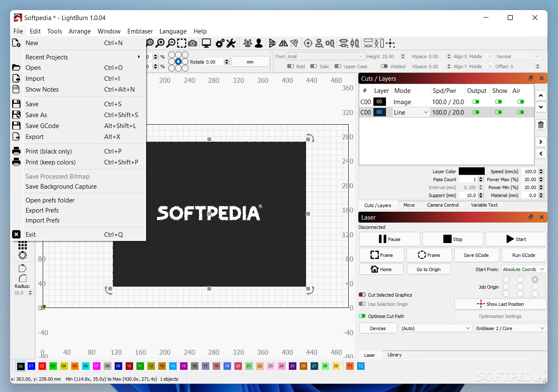Toggle the Bold text switch
This screenshot has width=558, height=392.
pos(291,67)
